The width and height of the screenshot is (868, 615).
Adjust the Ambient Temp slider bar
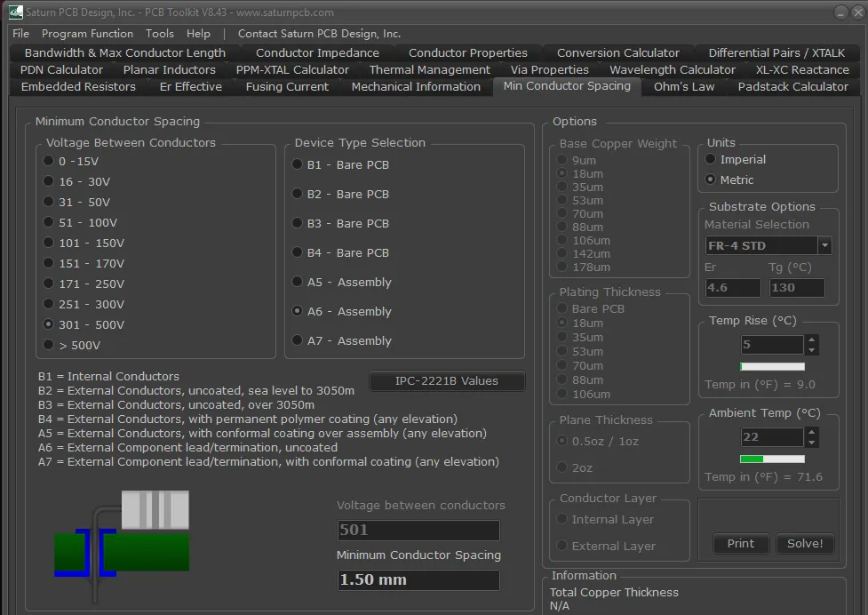(x=772, y=459)
